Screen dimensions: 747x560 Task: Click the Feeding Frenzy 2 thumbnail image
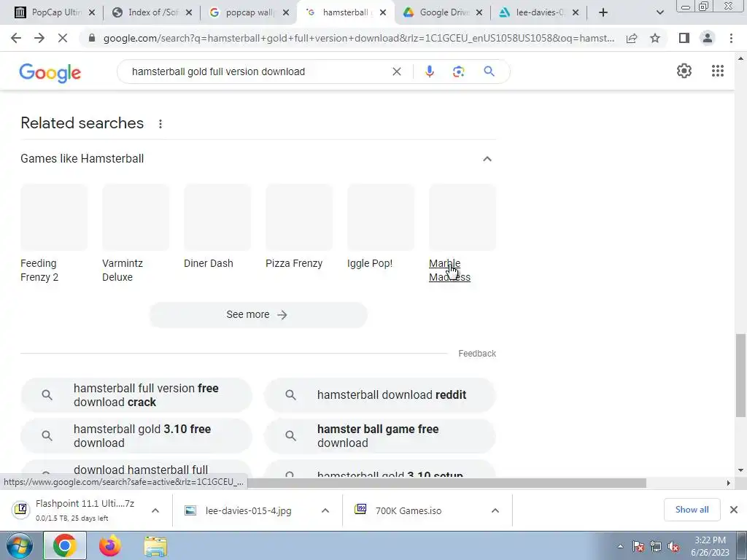pyautogui.click(x=54, y=217)
